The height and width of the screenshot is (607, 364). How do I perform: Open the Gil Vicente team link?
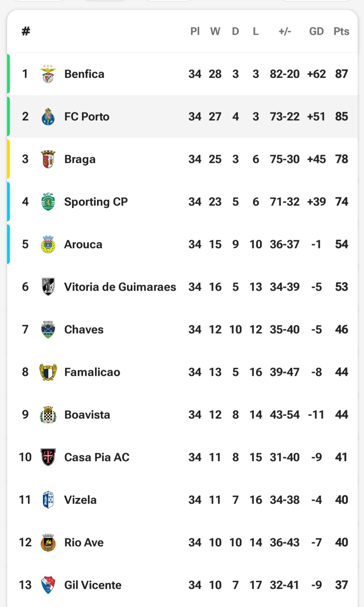coord(93,585)
